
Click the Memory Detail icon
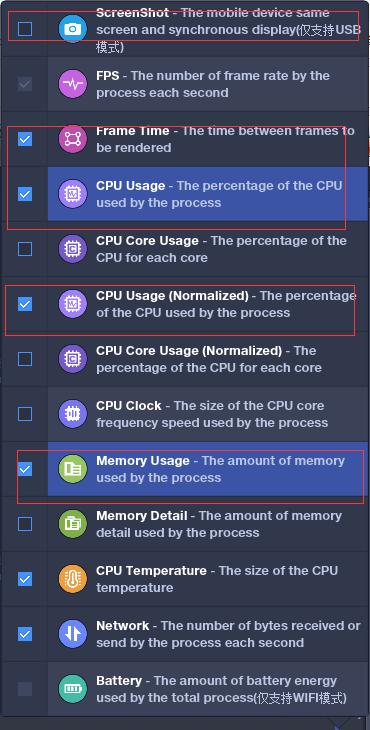point(73,524)
